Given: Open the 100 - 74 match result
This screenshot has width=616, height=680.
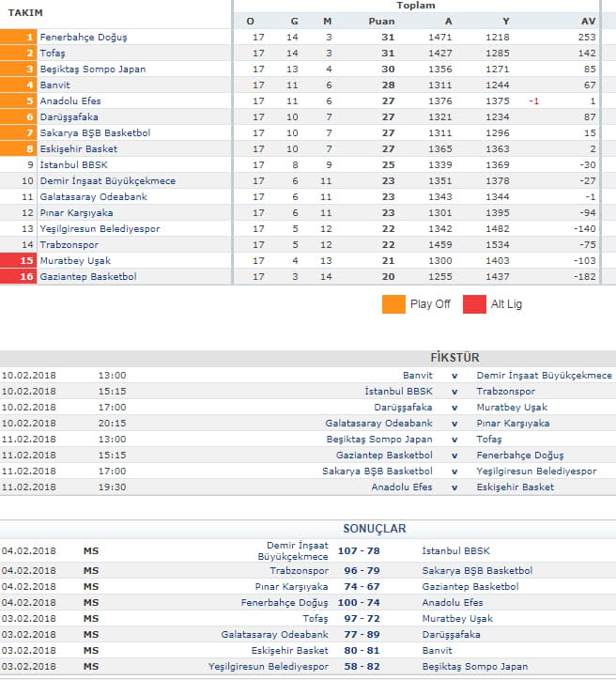Looking at the screenshot, I should click(x=359, y=603).
